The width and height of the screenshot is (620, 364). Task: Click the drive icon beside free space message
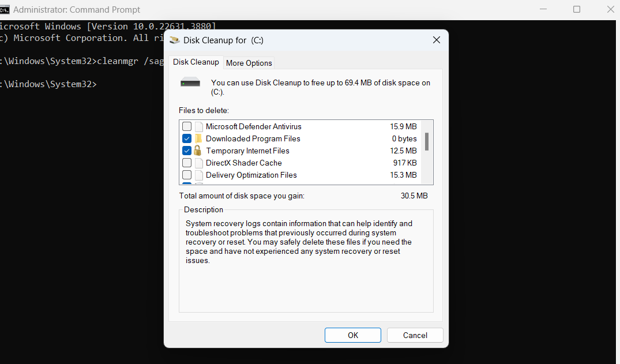(190, 82)
